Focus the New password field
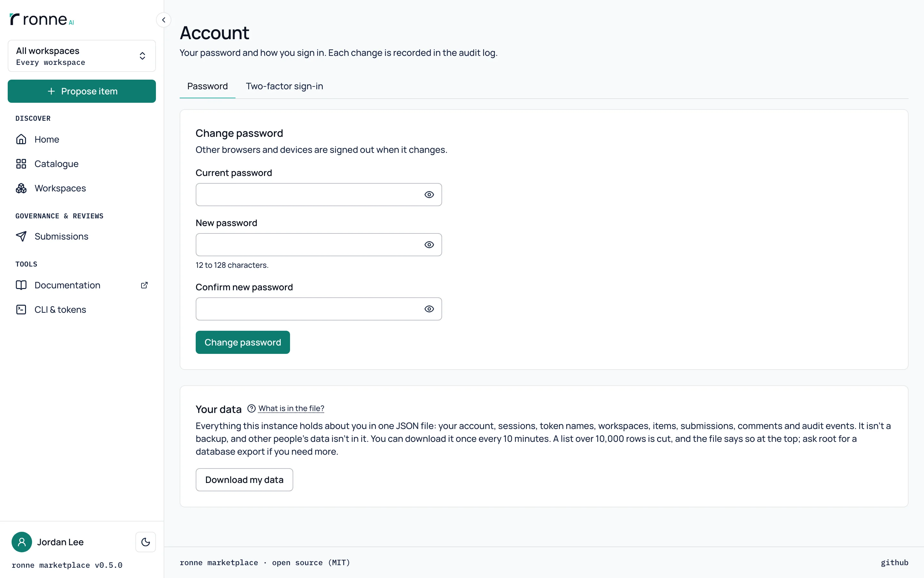Screen dimensions: 924x578 click(319, 245)
